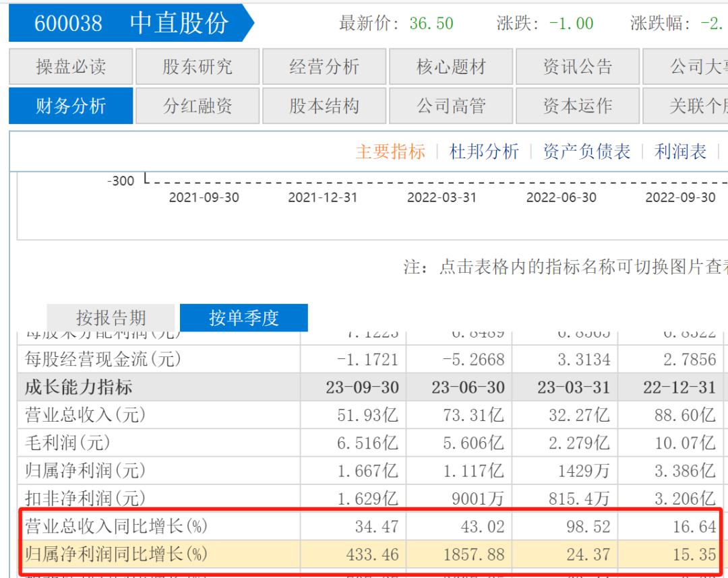The width and height of the screenshot is (728, 578).
Task: Open 资讯公告 tab
Action: tap(578, 67)
